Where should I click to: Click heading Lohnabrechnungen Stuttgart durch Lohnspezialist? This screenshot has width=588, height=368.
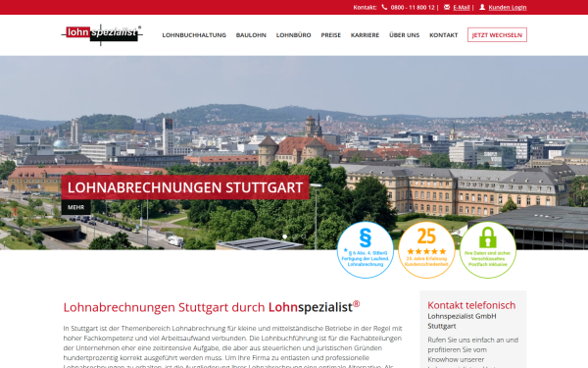(212, 307)
